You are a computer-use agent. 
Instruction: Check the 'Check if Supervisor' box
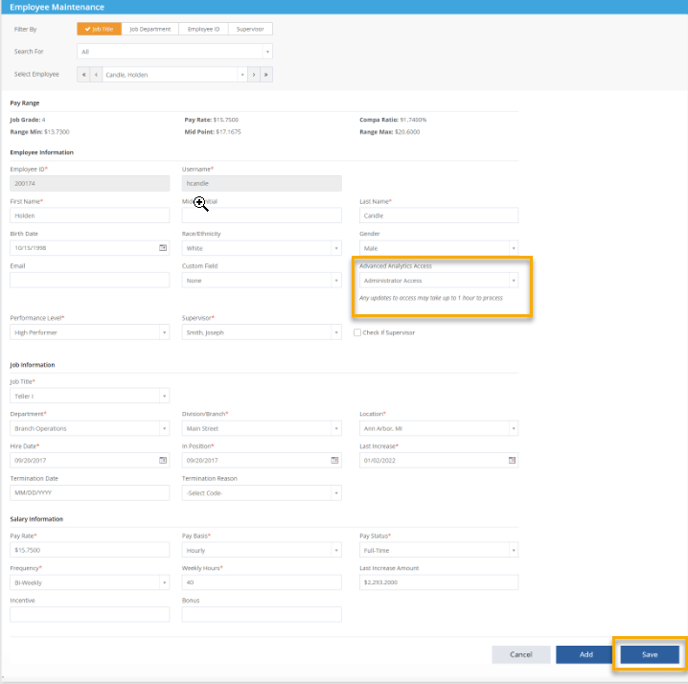click(357, 333)
